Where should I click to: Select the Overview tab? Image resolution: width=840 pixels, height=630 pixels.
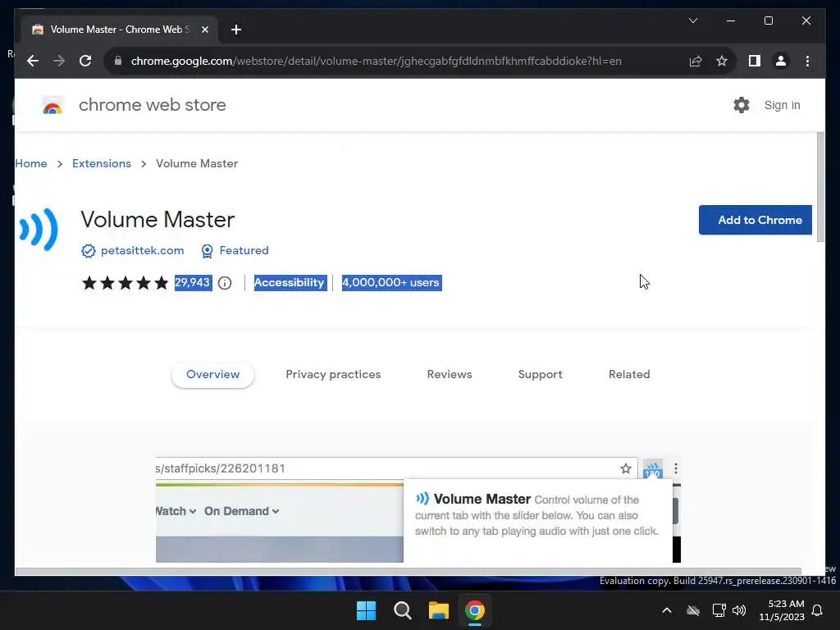[212, 374]
